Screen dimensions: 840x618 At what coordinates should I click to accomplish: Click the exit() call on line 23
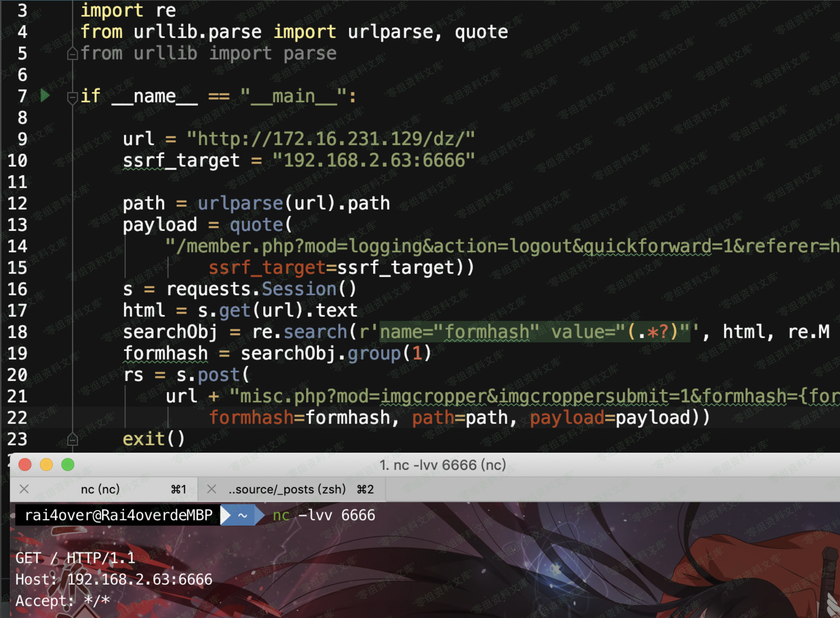pyautogui.click(x=154, y=439)
